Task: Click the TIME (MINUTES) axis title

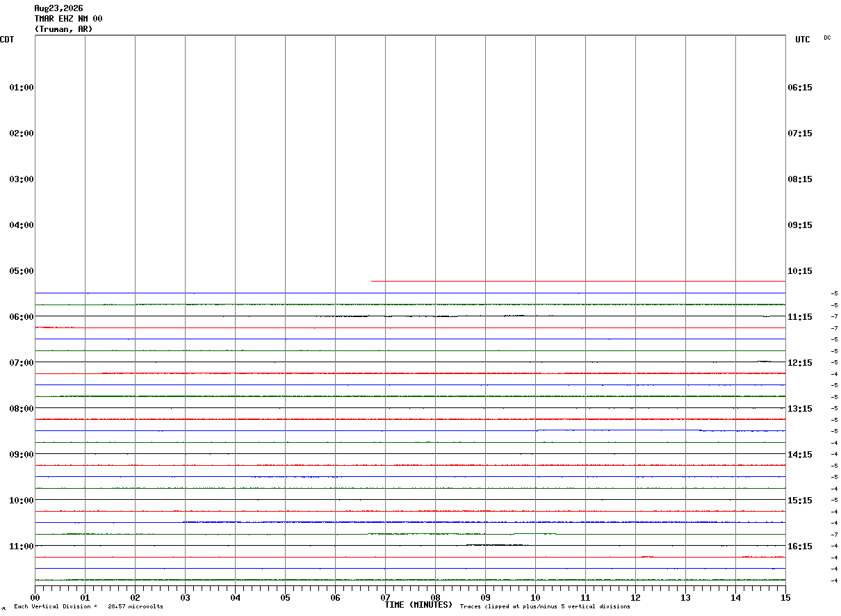Action: pyautogui.click(x=418, y=605)
